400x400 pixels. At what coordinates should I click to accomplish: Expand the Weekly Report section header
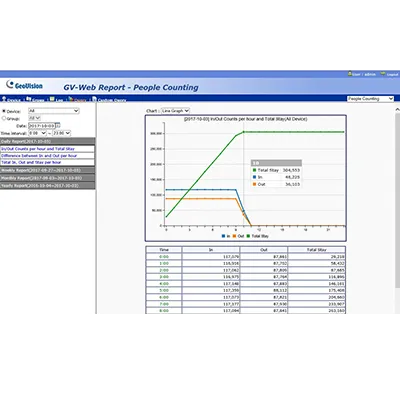[x=47, y=170]
